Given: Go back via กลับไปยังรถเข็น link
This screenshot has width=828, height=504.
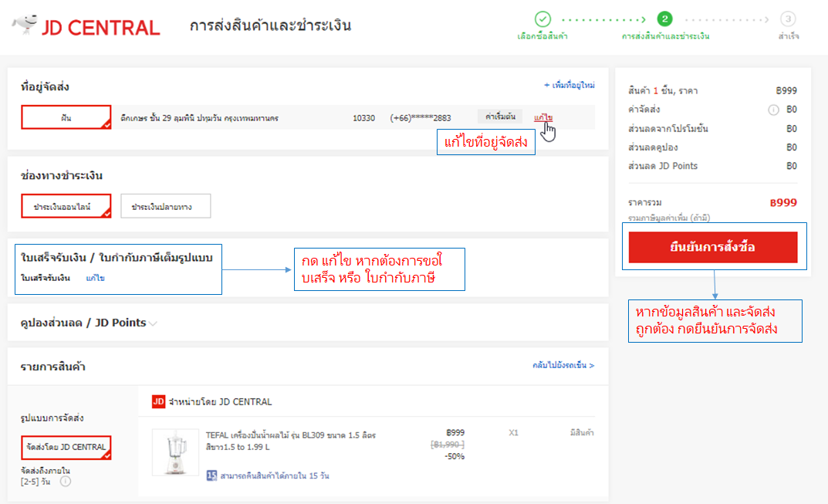Looking at the screenshot, I should pyautogui.click(x=563, y=365).
